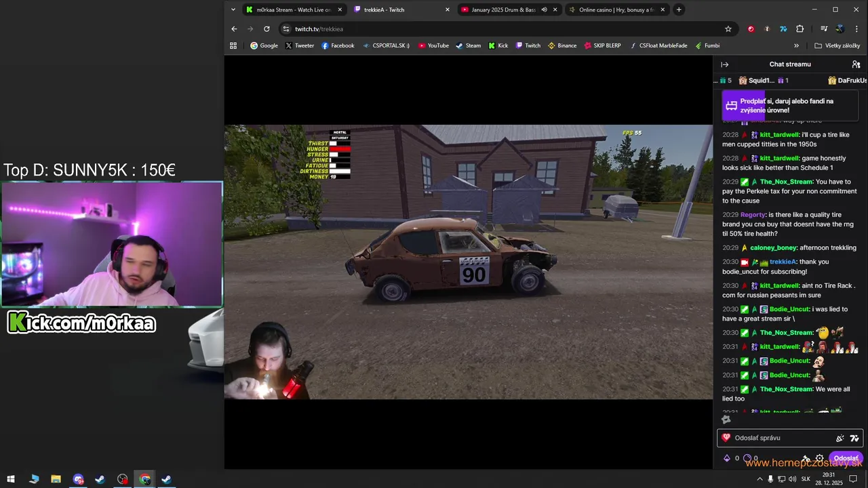Click the celebration party popper icon in chat
Screen dimensions: 868x488
(x=840, y=439)
